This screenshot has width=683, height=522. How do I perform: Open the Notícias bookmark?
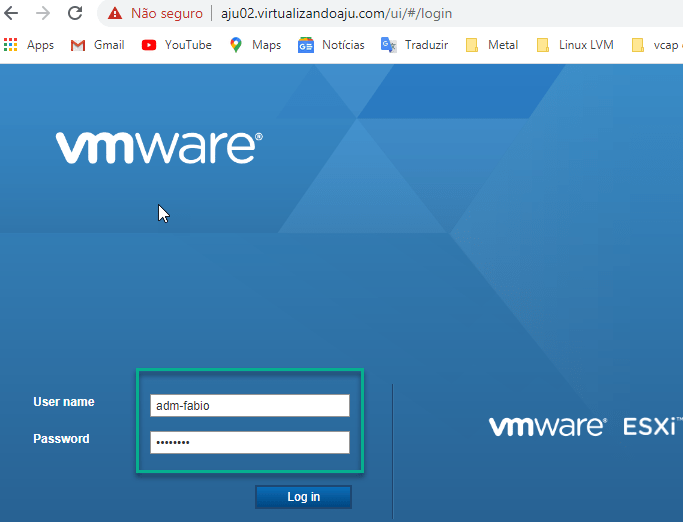coord(332,45)
